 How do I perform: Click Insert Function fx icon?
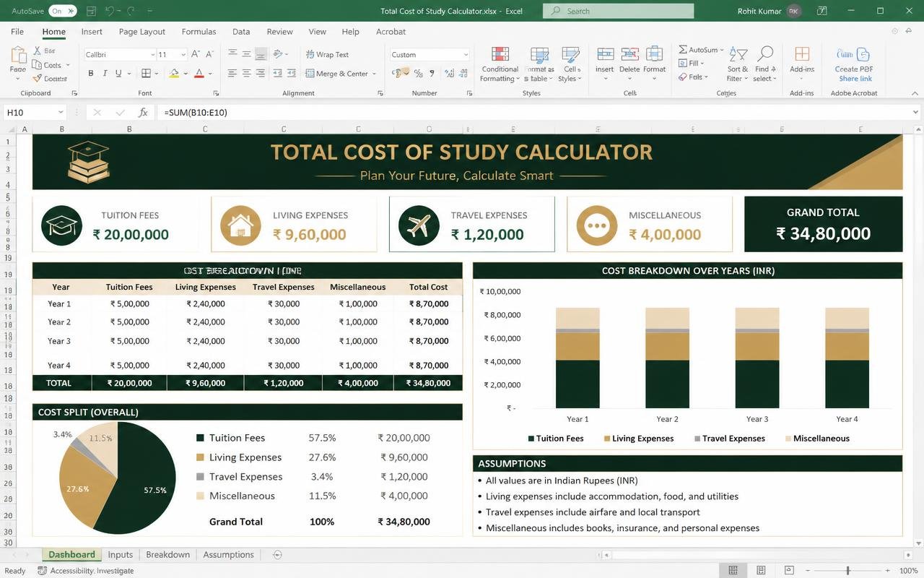(143, 112)
